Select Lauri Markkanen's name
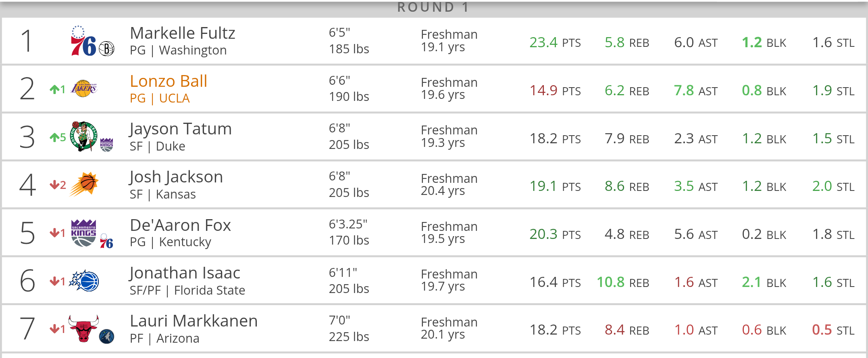This screenshot has height=358, width=868. tap(194, 321)
